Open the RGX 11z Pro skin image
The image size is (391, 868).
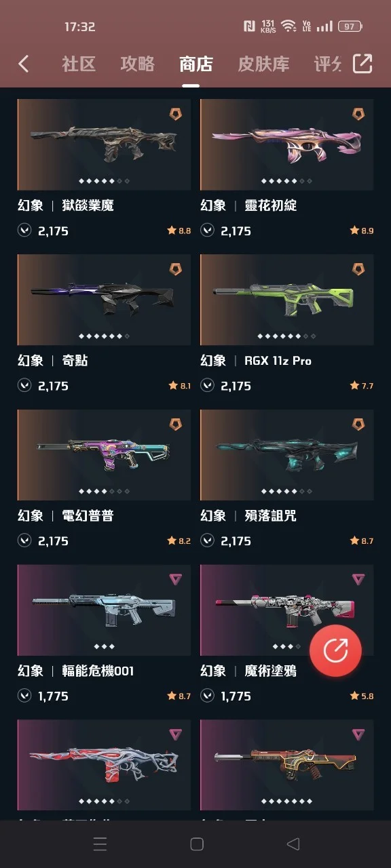[x=286, y=300]
